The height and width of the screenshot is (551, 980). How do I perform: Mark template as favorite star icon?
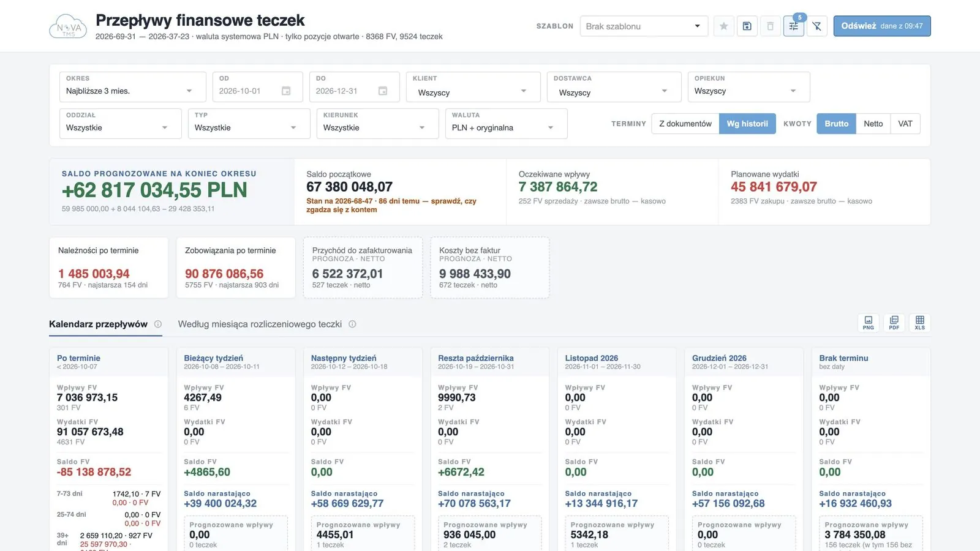point(723,26)
